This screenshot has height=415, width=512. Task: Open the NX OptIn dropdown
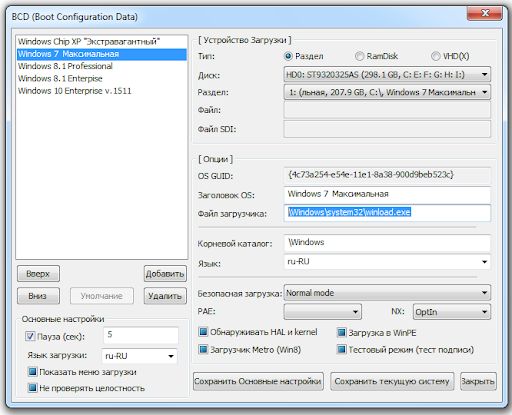pos(452,312)
